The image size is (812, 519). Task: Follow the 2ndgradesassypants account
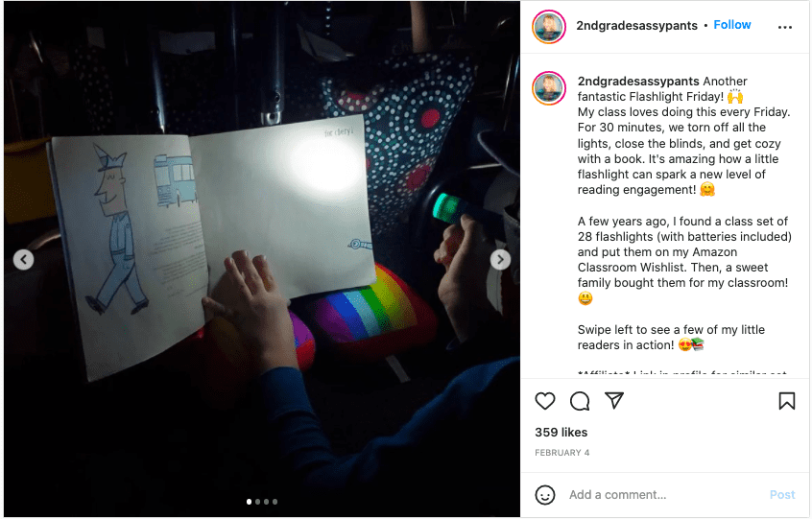(731, 25)
